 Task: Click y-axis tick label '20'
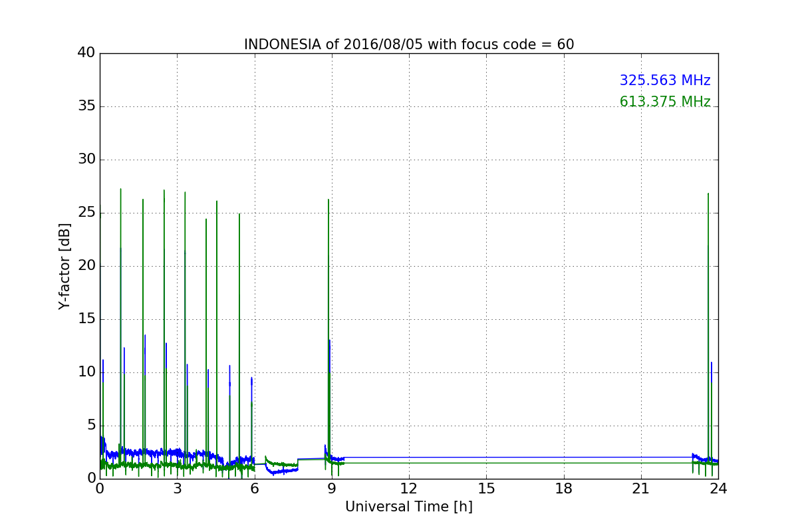click(86, 266)
